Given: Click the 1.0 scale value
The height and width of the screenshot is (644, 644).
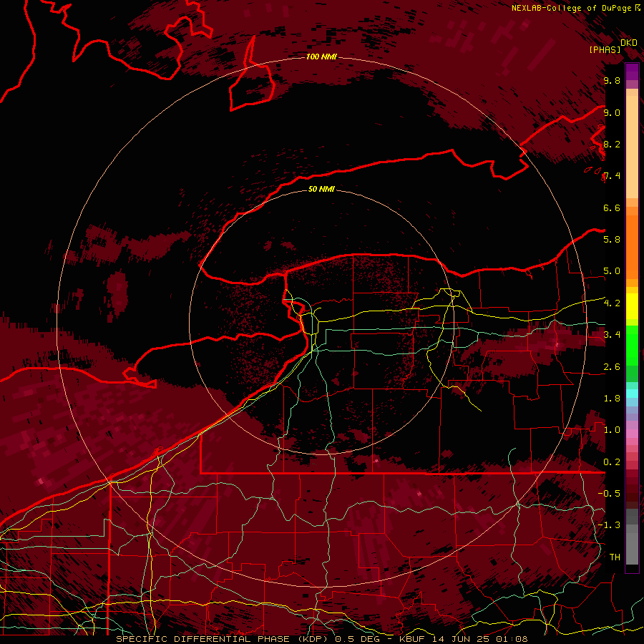Looking at the screenshot, I should tap(612, 430).
